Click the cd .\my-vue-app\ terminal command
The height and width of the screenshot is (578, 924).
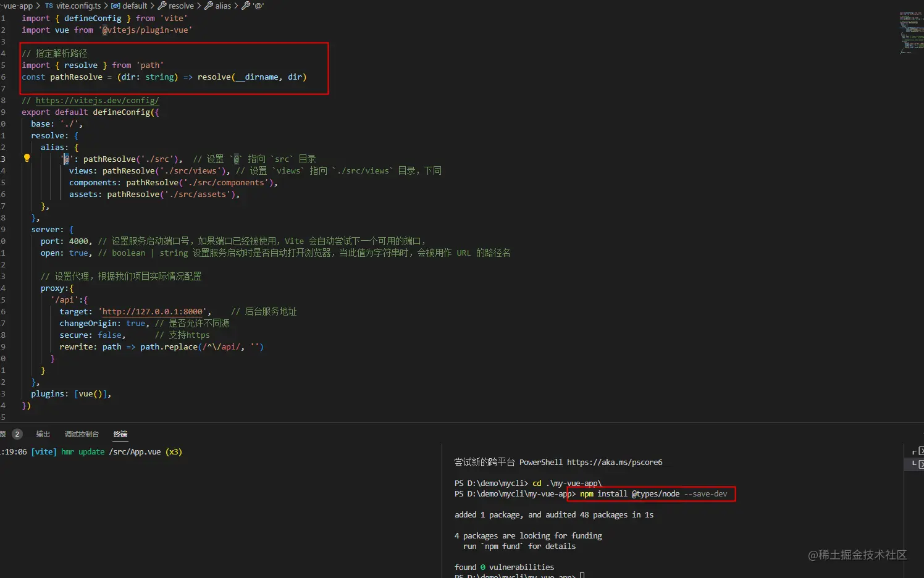point(567,483)
